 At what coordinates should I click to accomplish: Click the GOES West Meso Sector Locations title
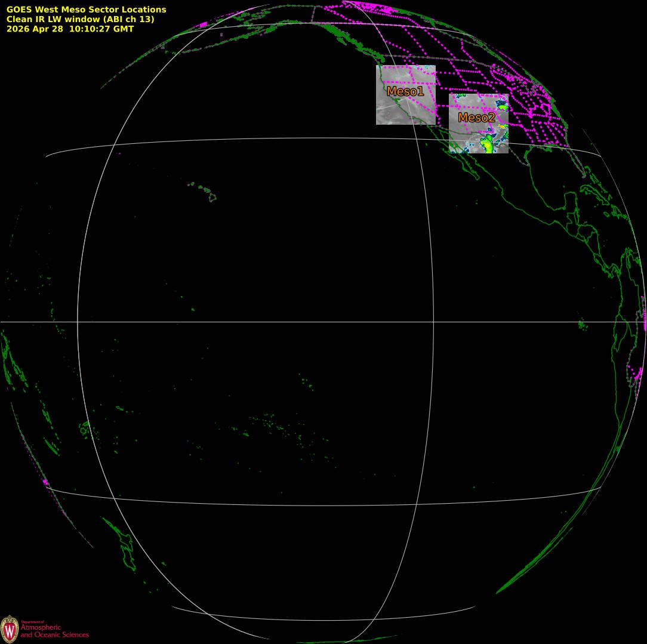coord(86,10)
